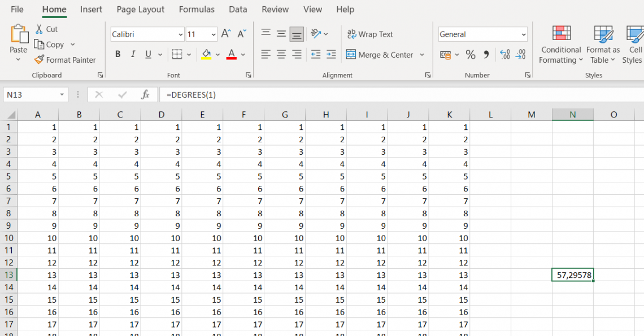Toggle Wrap Text for cell
This screenshot has width=644, height=336.
click(370, 34)
